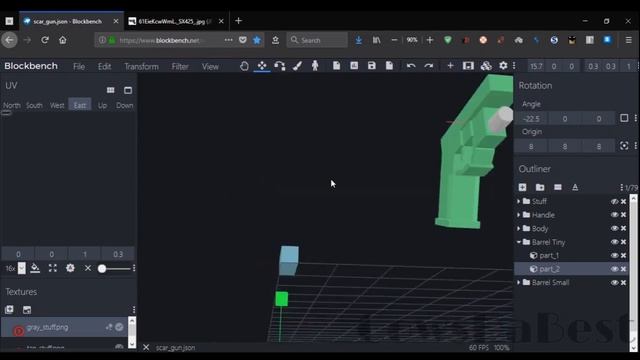Expand the Stuff group
Viewport: 640px width, 360px height.
click(x=519, y=201)
